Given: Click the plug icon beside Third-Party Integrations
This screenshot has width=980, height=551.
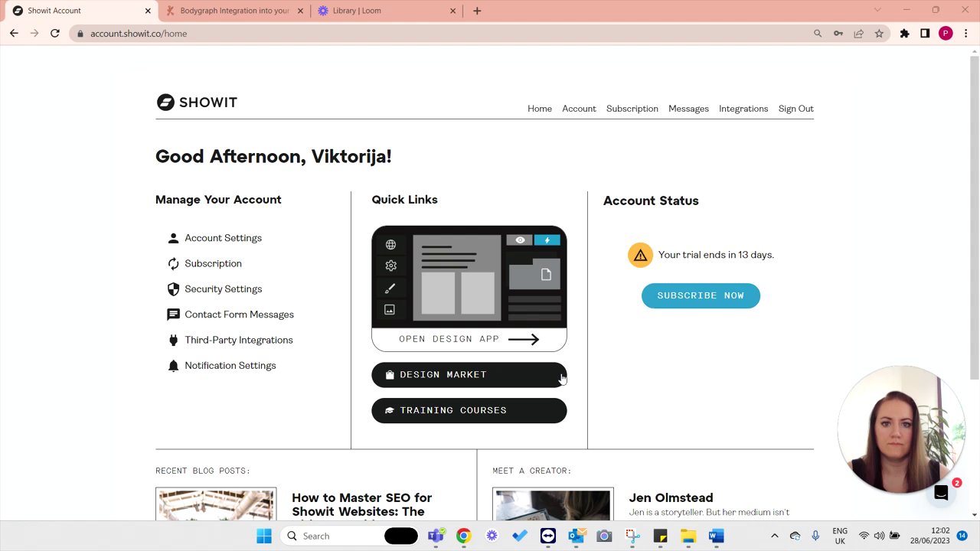Looking at the screenshot, I should [173, 340].
